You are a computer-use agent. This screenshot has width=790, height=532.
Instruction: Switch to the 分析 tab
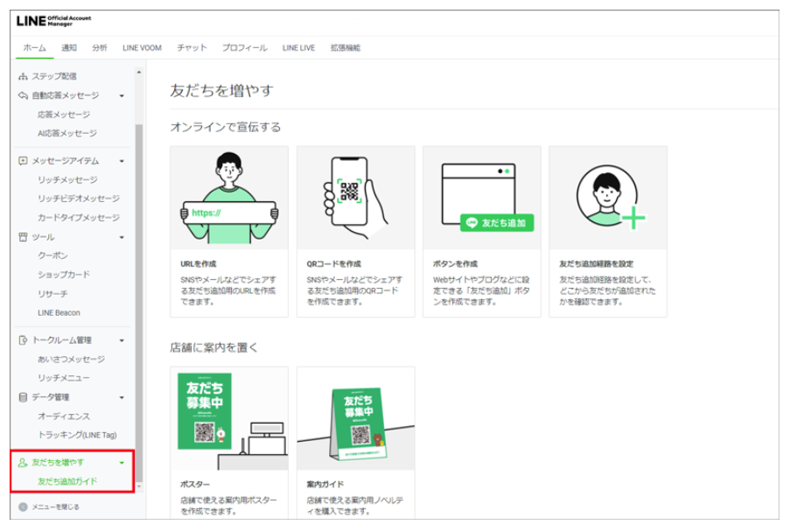[99, 47]
